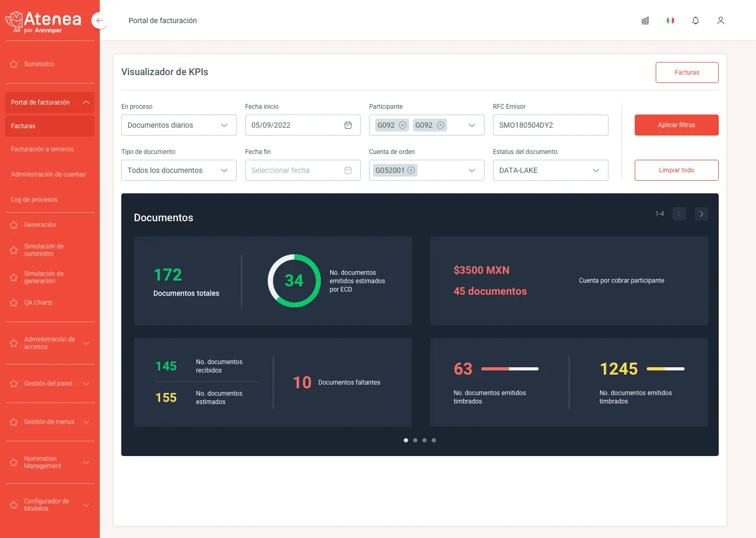Select Facturación a terceros menu item

pyautogui.click(x=43, y=149)
